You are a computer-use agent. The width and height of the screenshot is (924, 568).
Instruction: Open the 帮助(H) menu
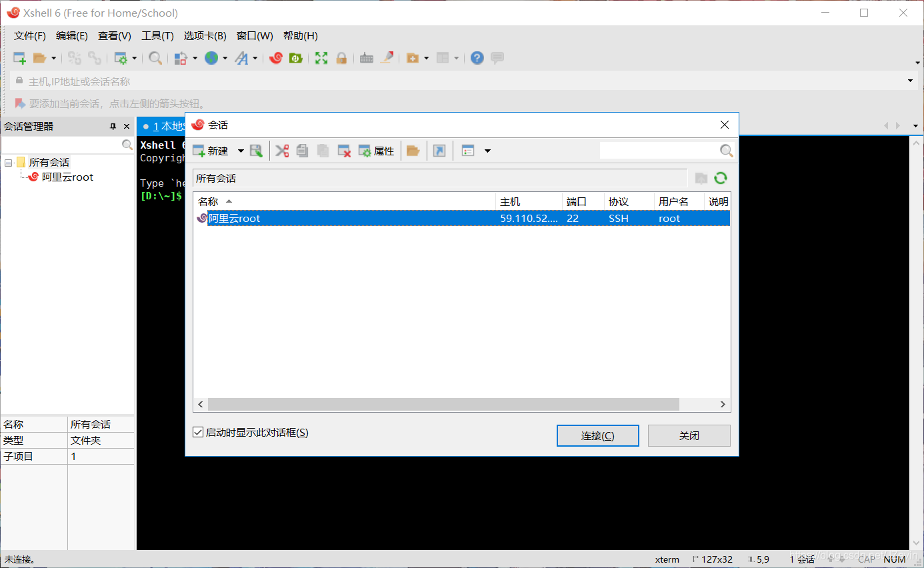301,36
